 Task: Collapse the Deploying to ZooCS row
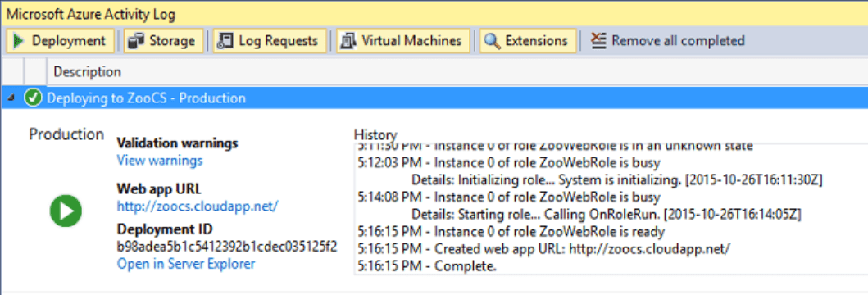11,98
